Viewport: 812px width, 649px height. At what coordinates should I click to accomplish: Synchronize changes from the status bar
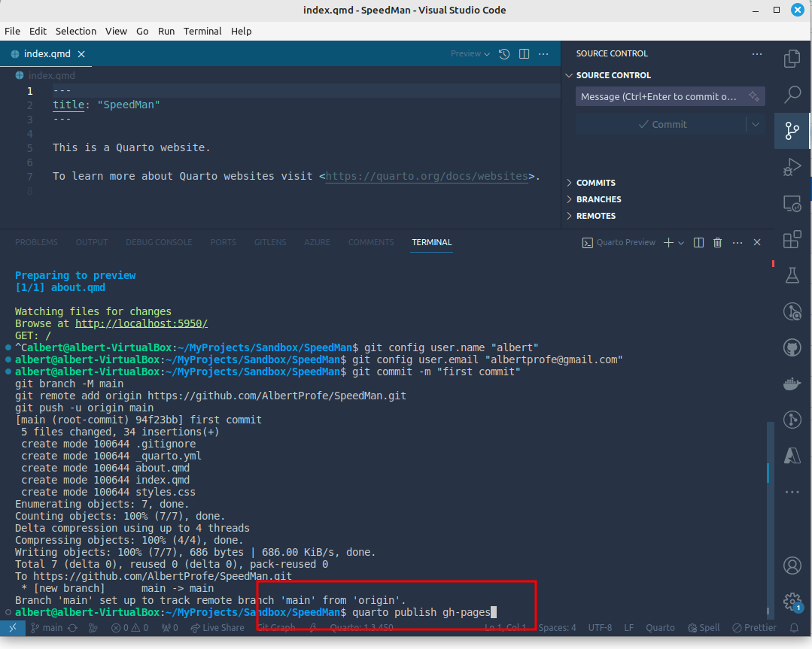pos(72,628)
